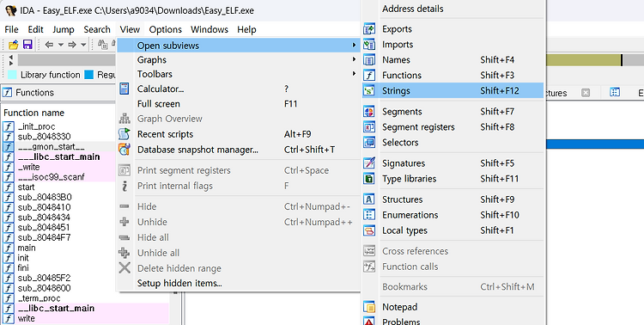Expand the Toolbars submenu

click(x=239, y=74)
